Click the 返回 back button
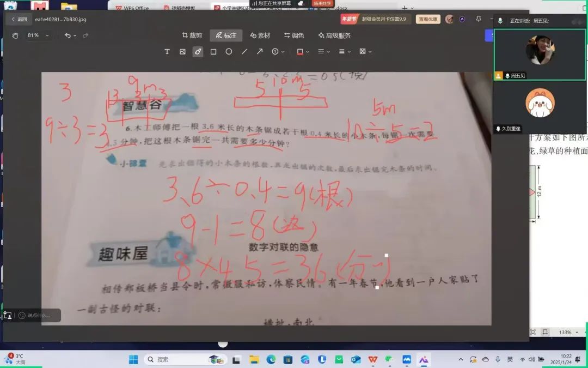Viewport: 588px width, 368px height. coord(19,19)
